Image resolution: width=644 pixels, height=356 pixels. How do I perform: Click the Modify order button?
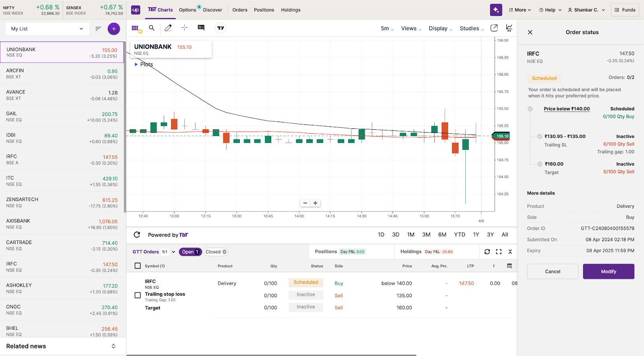608,271
